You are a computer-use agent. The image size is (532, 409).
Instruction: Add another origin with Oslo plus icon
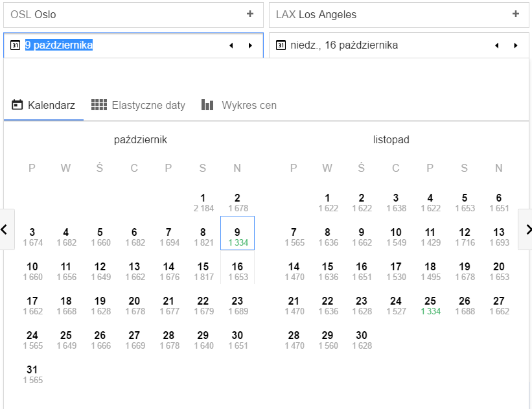pos(250,14)
